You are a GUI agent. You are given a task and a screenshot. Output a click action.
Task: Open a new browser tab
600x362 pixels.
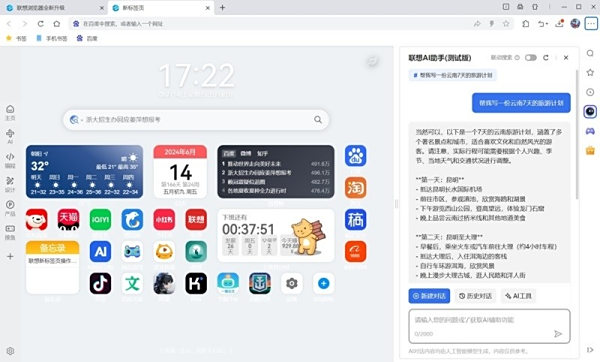222,8
